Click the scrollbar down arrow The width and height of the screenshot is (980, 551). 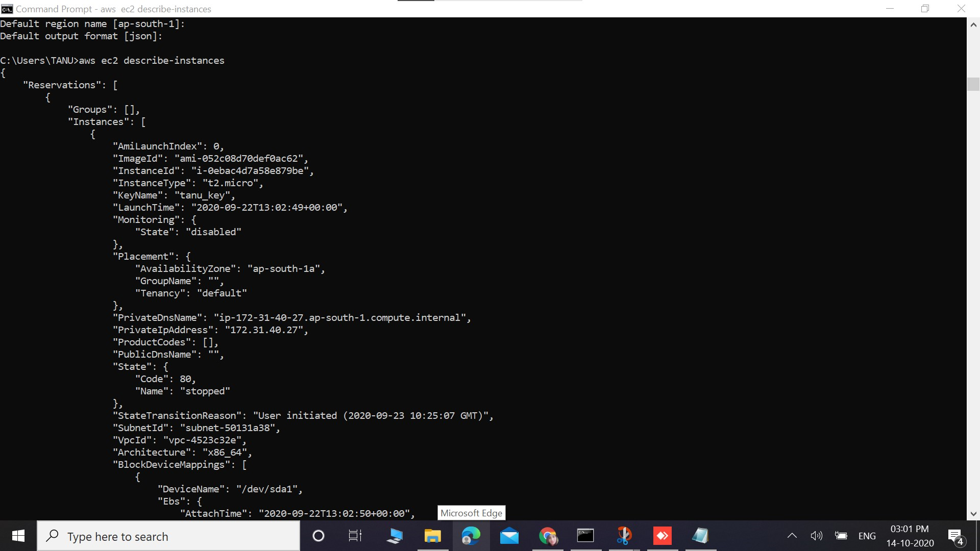coord(973,514)
